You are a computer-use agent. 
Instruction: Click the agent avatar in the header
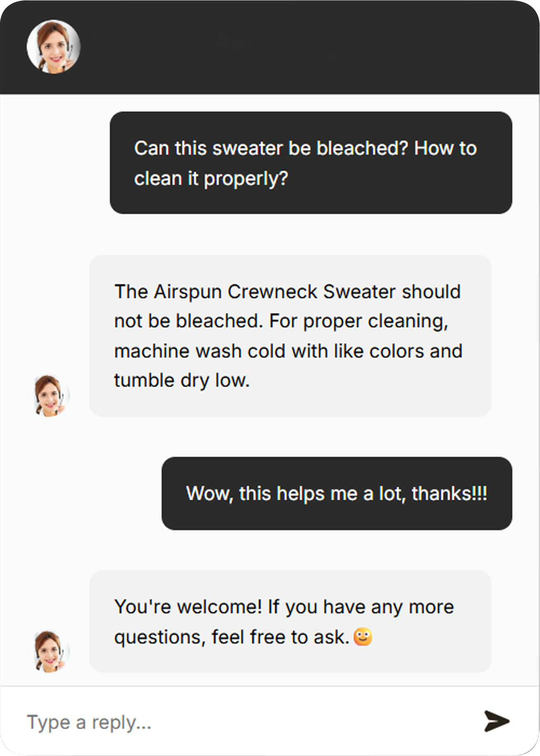pos(53,47)
